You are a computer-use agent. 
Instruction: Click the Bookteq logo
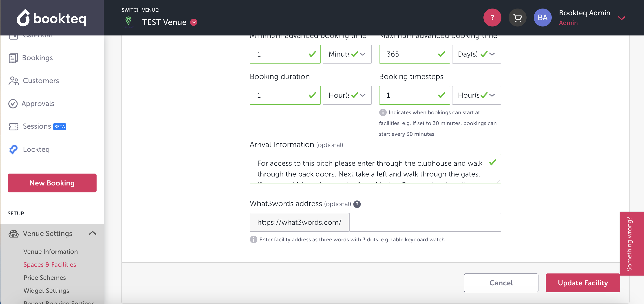pos(52,18)
